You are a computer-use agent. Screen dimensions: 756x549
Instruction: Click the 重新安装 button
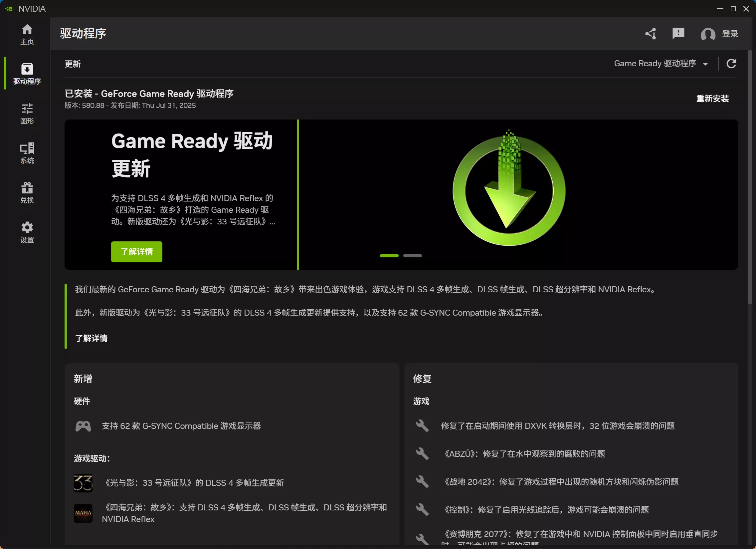[x=712, y=99]
